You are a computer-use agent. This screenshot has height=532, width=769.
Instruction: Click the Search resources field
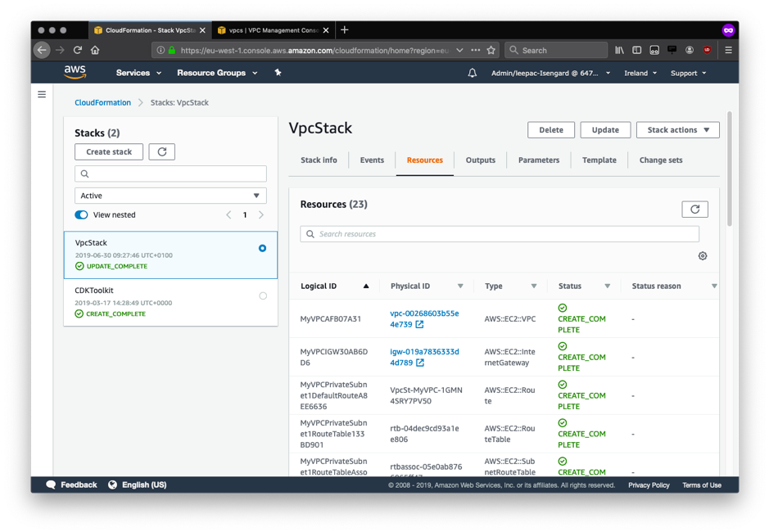[x=500, y=234]
